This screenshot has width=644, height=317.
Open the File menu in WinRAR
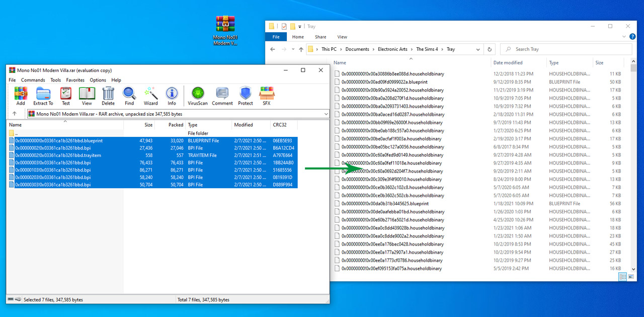coord(12,80)
